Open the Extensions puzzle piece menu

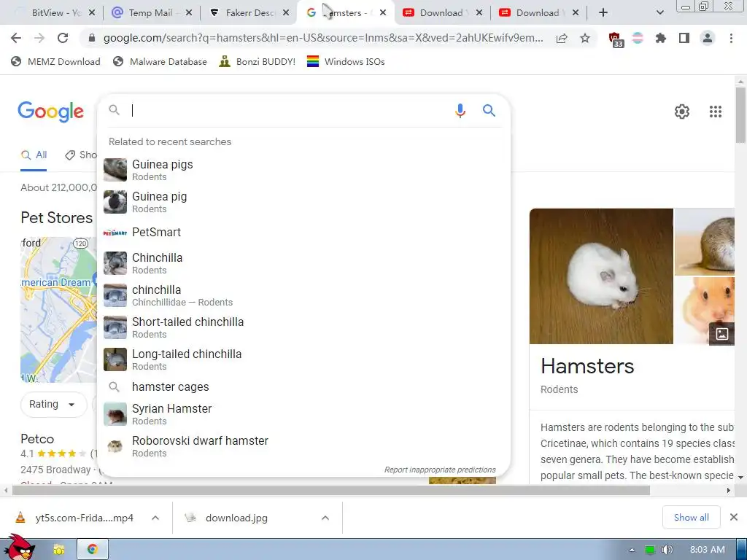tap(660, 38)
